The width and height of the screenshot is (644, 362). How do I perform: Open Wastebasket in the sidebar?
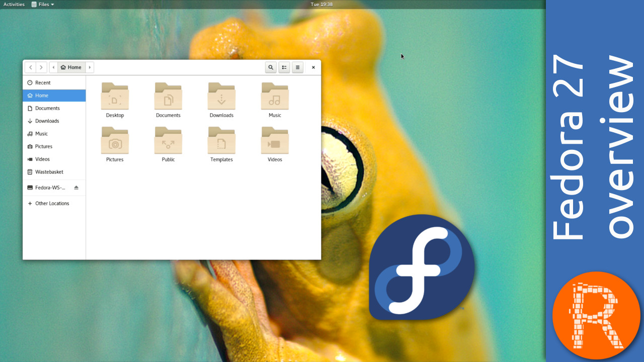(54, 172)
